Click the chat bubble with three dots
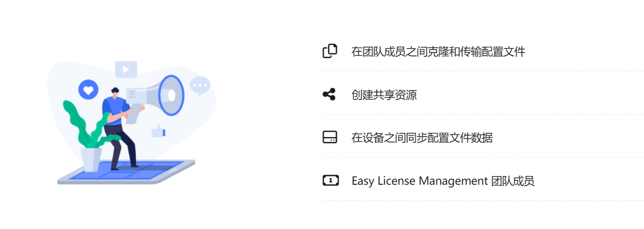This screenshot has width=644, height=229. [x=200, y=86]
